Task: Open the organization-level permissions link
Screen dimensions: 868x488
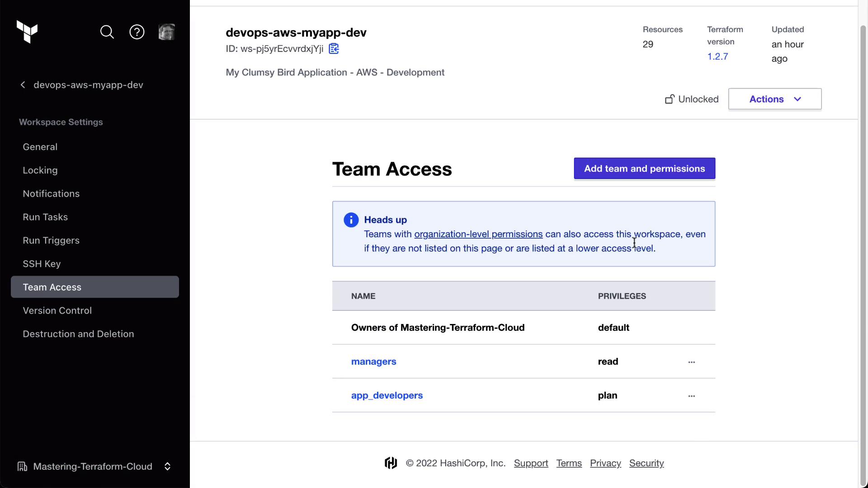Action: pyautogui.click(x=478, y=234)
